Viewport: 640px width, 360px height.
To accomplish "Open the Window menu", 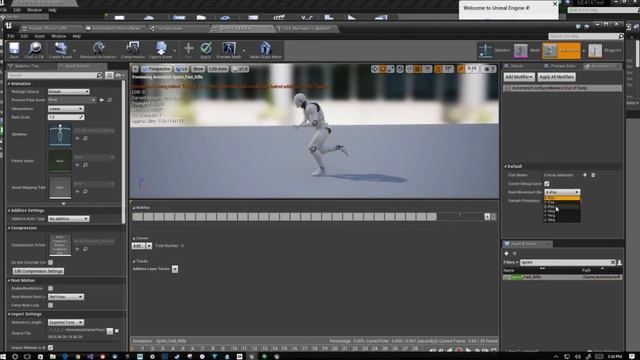I will tap(58, 36).
